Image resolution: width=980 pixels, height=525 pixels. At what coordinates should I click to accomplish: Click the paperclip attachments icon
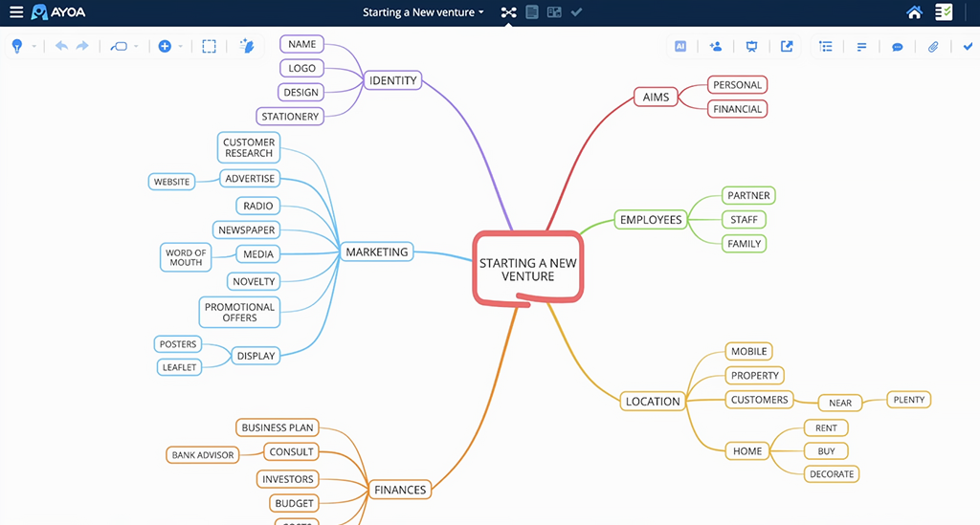pos(933,46)
